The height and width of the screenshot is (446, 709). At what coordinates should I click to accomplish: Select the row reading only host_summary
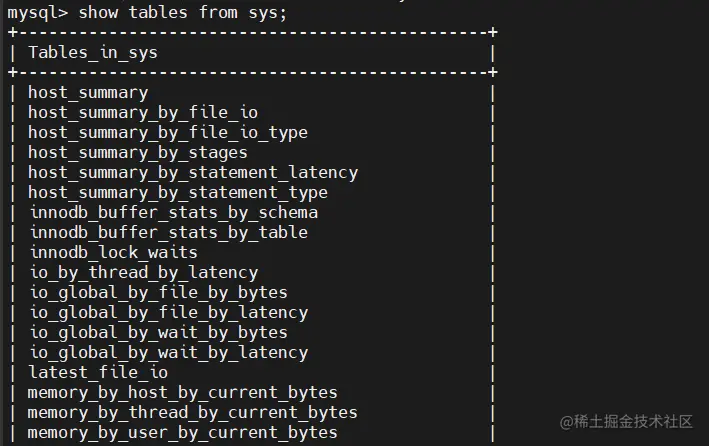click(x=87, y=92)
